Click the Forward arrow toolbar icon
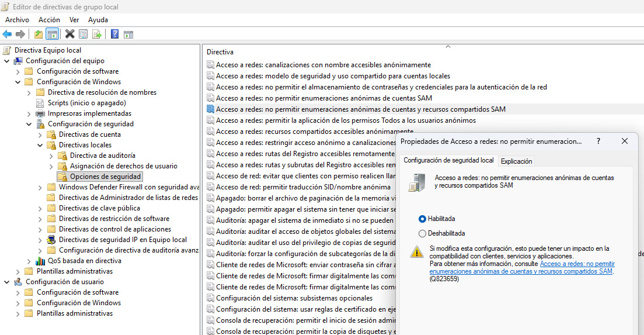644x335 pixels. (20, 34)
